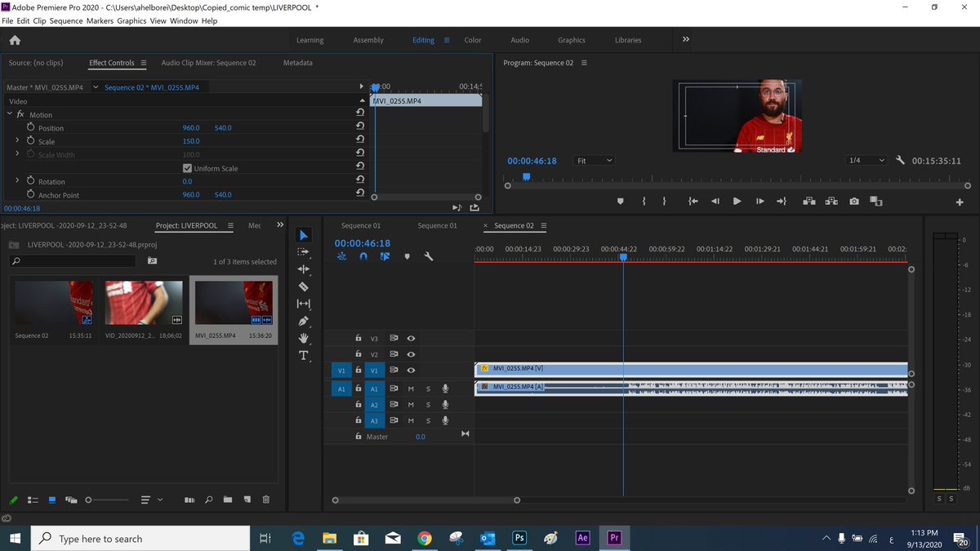The image size is (980, 551).
Task: Select the Track Select Forward tool
Action: (304, 252)
